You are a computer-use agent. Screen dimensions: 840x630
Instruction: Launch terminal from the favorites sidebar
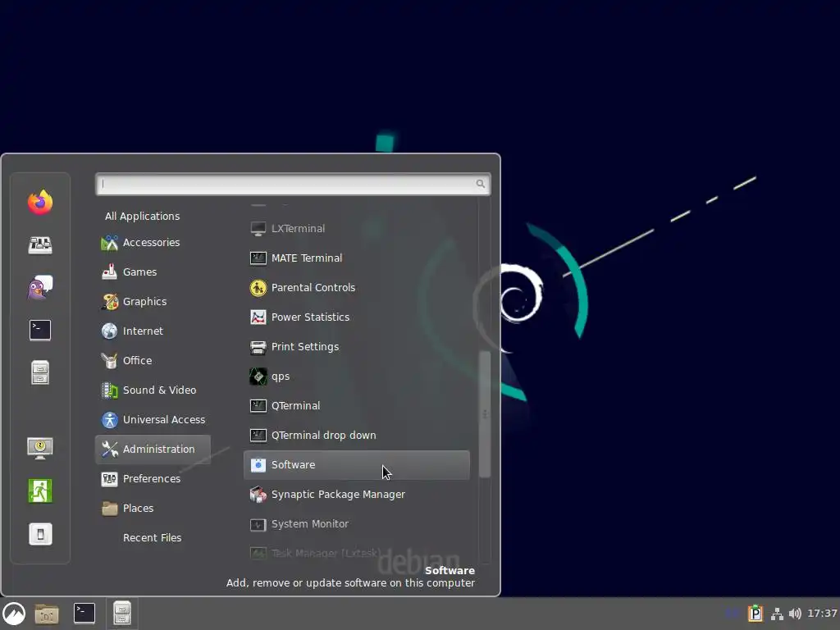(40, 330)
